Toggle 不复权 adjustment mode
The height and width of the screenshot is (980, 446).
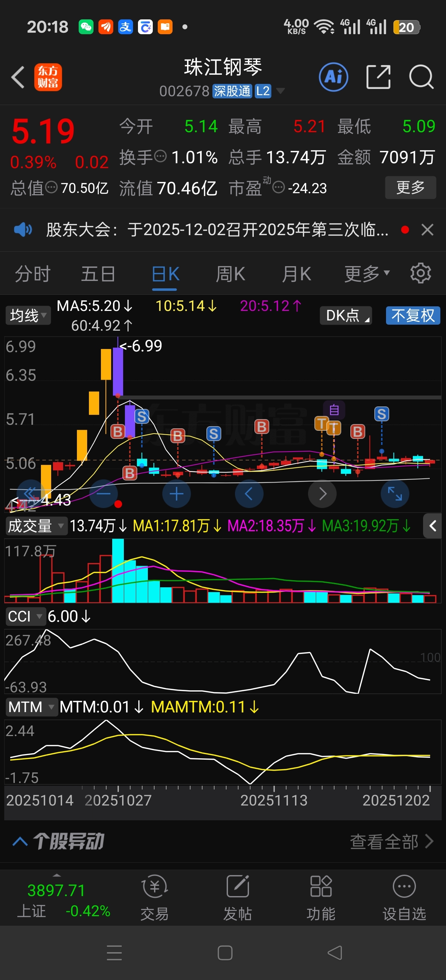(x=413, y=316)
